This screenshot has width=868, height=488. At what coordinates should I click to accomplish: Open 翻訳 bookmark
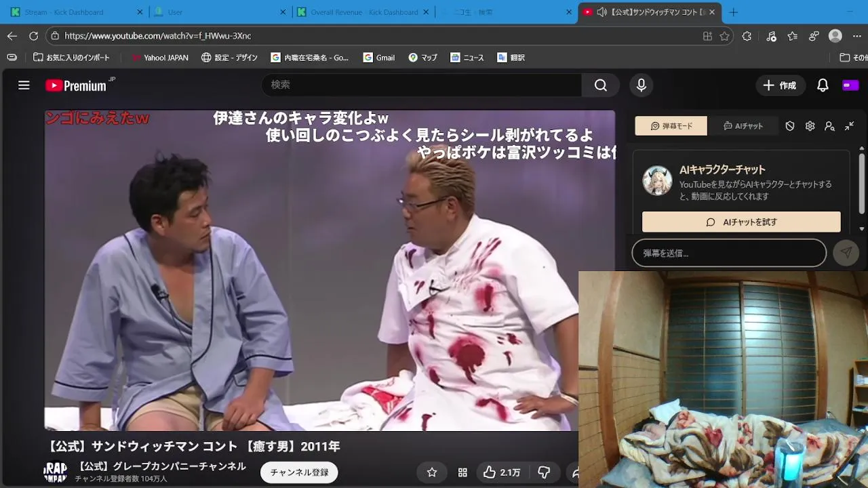point(511,58)
